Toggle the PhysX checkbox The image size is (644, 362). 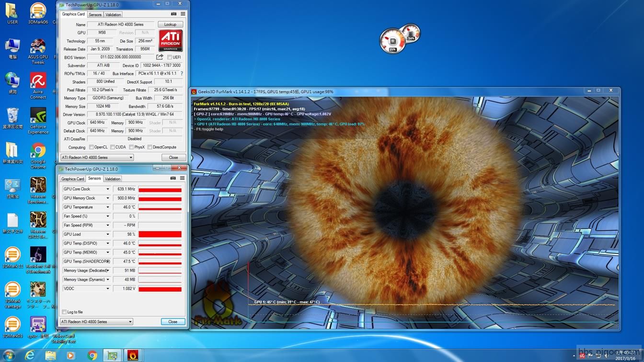(131, 147)
